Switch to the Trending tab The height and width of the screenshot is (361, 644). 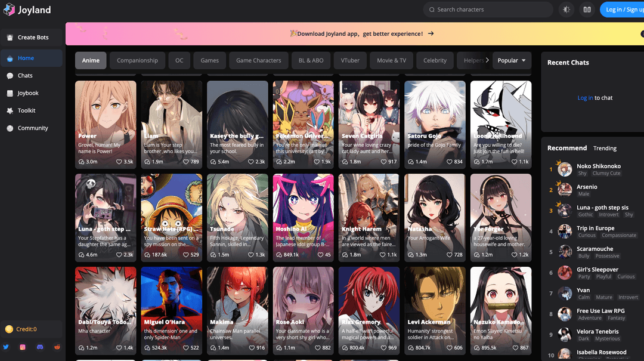click(605, 149)
